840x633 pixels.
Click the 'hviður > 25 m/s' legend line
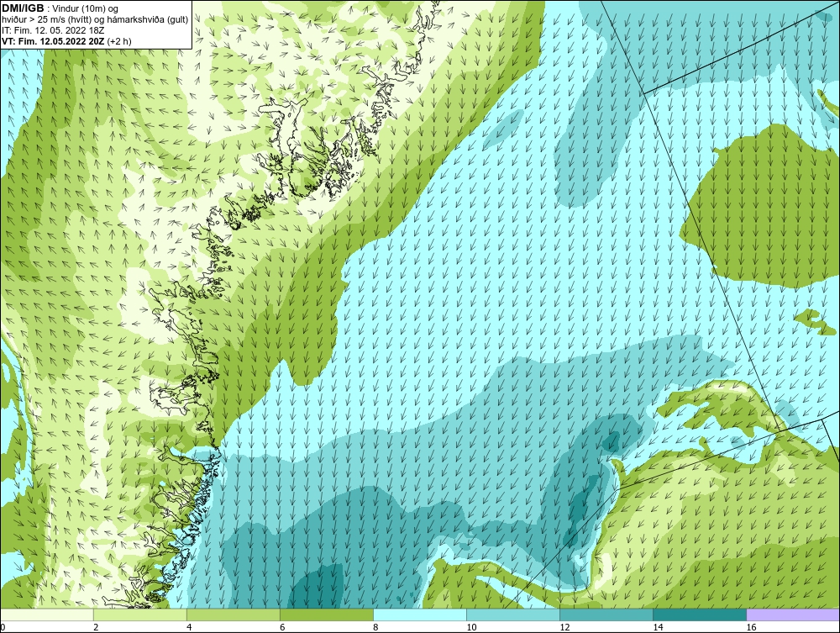(95, 20)
